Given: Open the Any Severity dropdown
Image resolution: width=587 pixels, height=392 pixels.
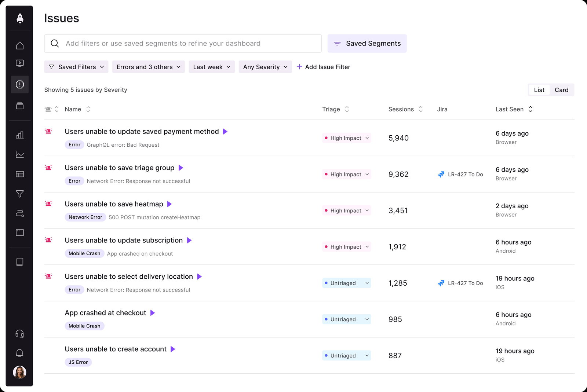Looking at the screenshot, I should (x=265, y=67).
